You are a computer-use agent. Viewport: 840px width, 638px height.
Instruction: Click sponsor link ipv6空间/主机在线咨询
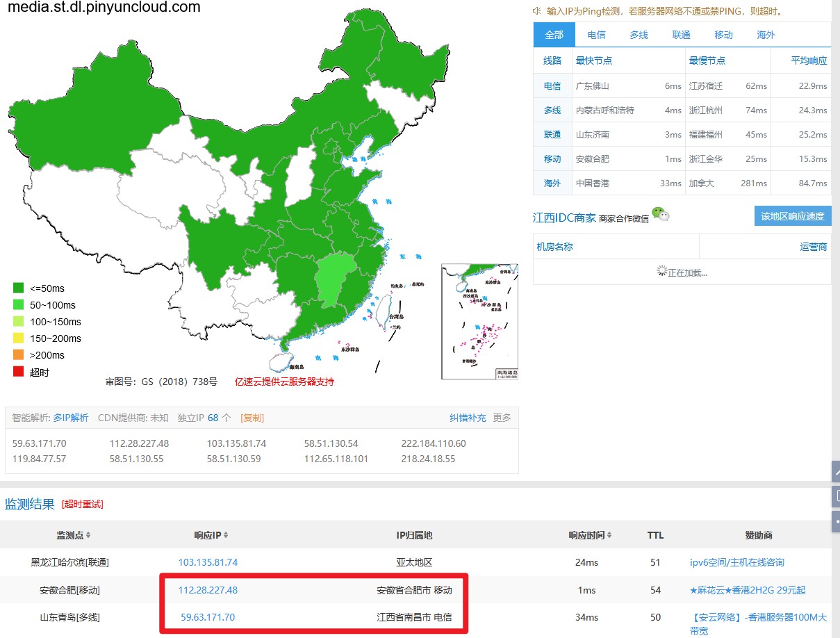[736, 562]
